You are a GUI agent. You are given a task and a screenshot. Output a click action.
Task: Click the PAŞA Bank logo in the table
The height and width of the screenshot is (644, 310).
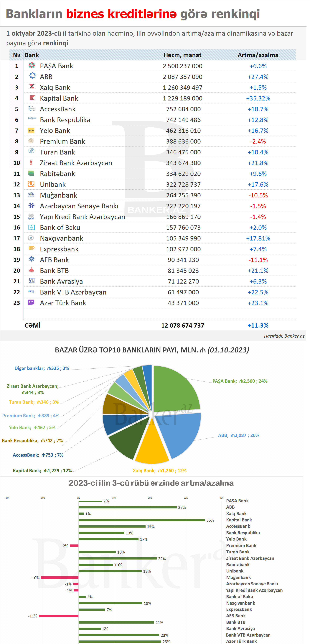coord(32,66)
